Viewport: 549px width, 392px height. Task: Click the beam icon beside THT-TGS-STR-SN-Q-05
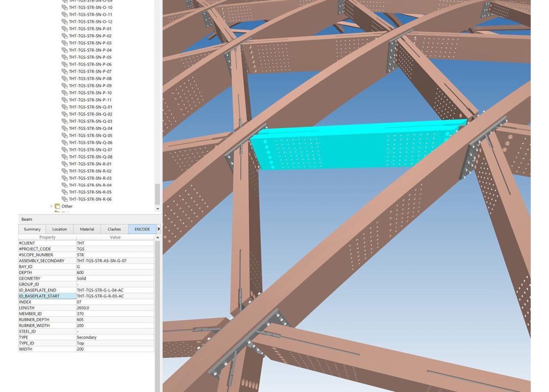pyautogui.click(x=65, y=136)
